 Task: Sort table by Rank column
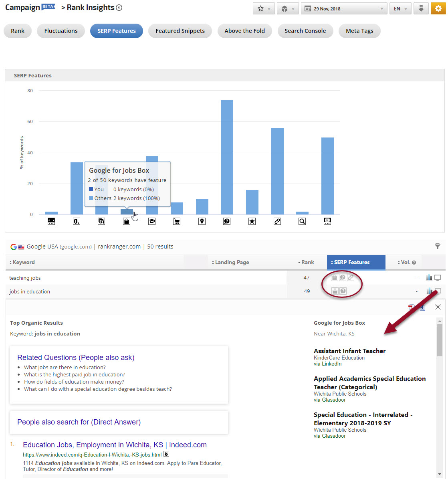(306, 263)
